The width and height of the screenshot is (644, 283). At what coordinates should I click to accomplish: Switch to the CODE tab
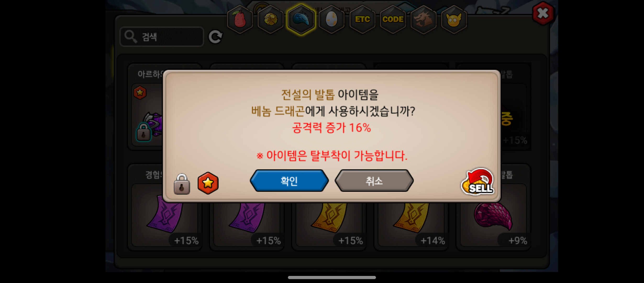click(x=393, y=20)
